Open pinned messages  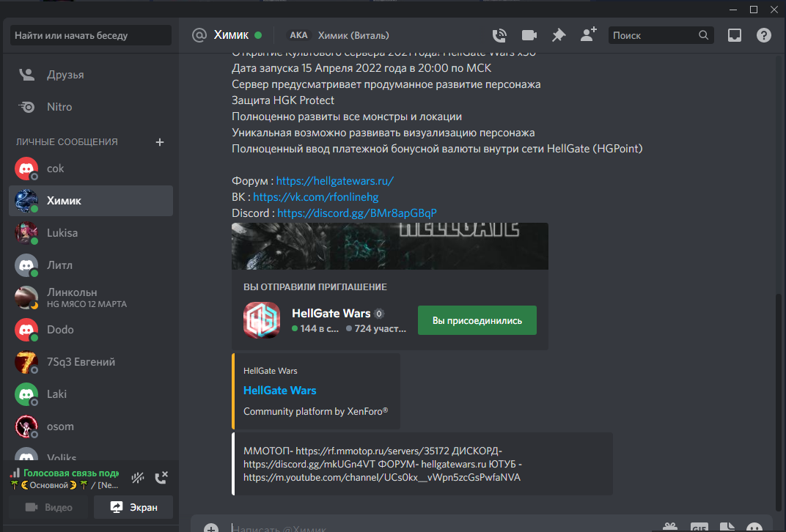tap(559, 35)
